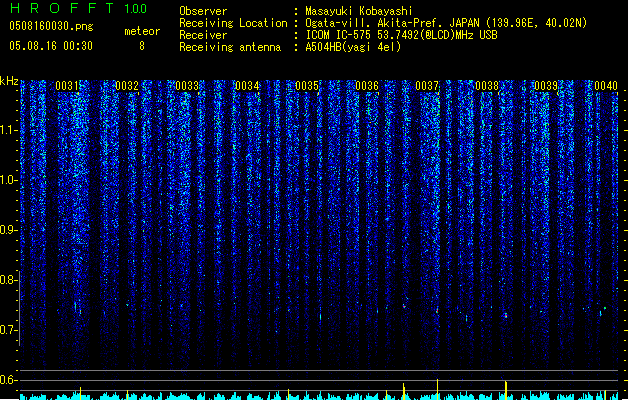
Task: Click the 1.0 kHz frequency tick label
Action: (8, 180)
